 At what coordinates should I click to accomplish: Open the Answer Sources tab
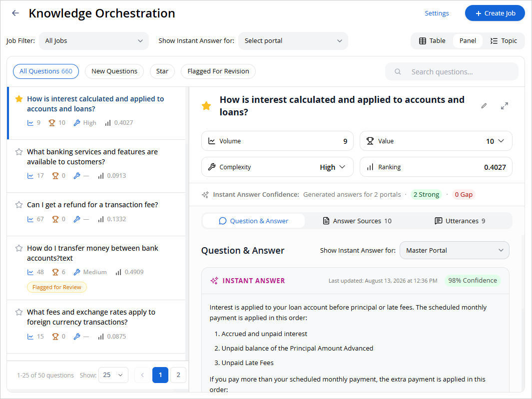point(357,221)
